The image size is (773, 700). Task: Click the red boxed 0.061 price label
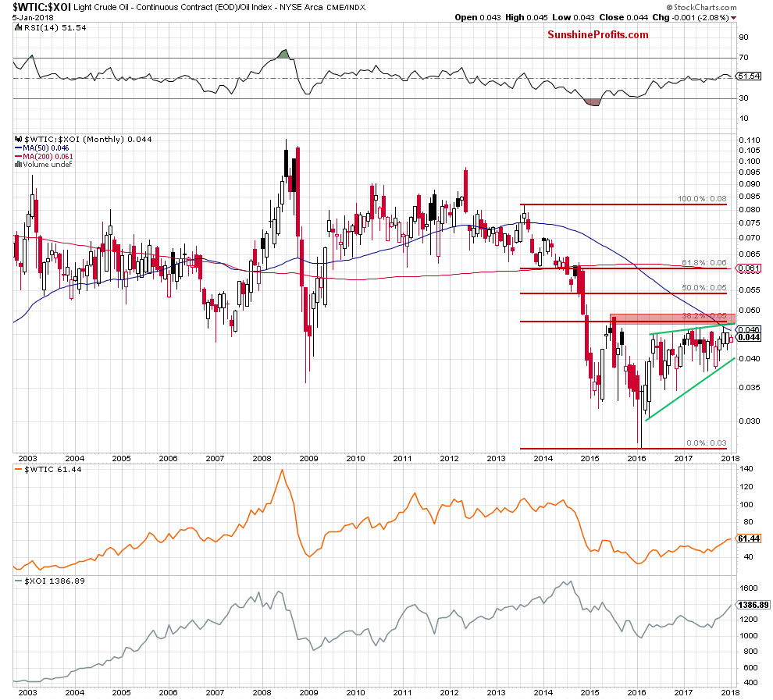coord(749,268)
